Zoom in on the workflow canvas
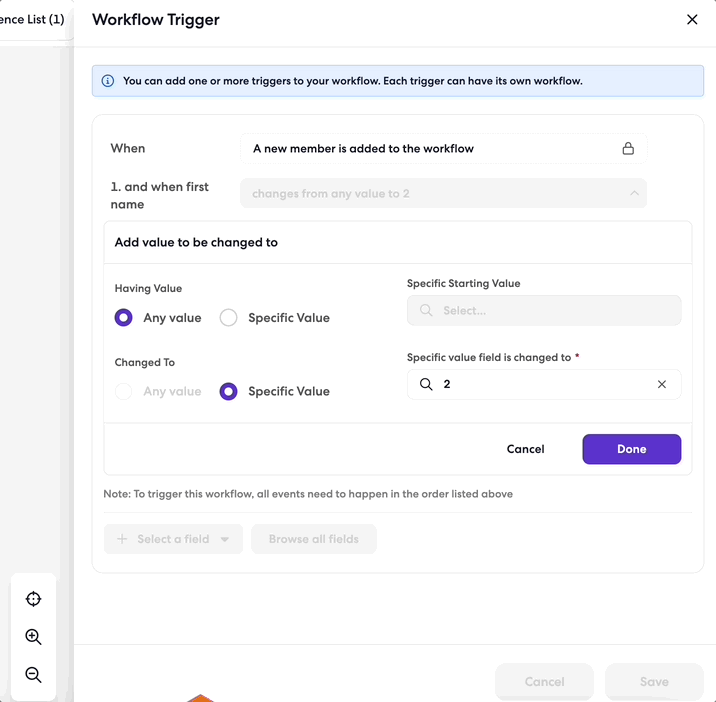Screen dimensions: 716x702 pyautogui.click(x=33, y=637)
